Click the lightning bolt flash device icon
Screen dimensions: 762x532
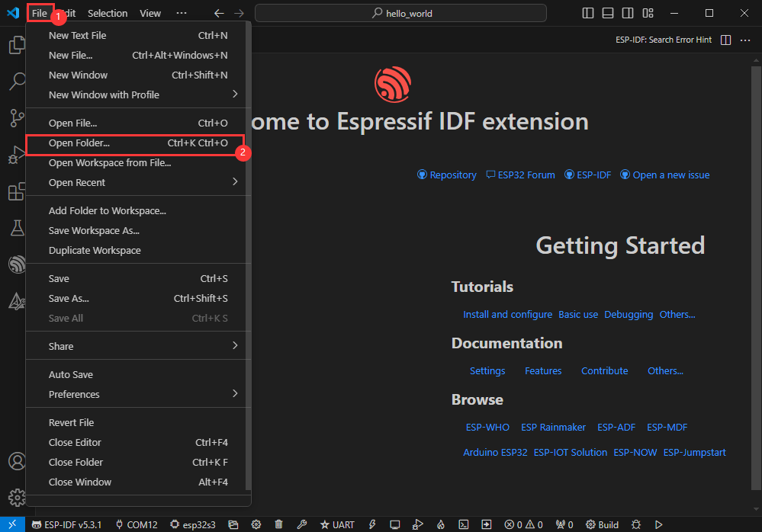[x=372, y=524]
